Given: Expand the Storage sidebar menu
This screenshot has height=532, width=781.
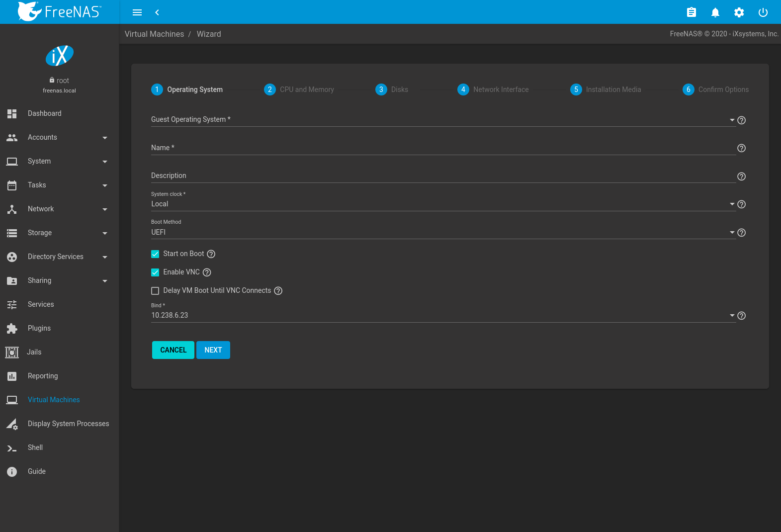Looking at the screenshot, I should [x=57, y=233].
